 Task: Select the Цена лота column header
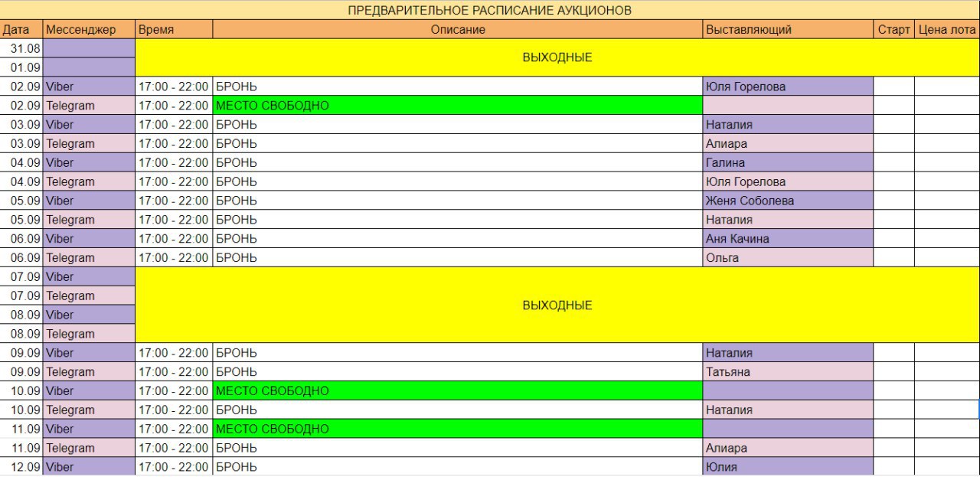pyautogui.click(x=947, y=29)
